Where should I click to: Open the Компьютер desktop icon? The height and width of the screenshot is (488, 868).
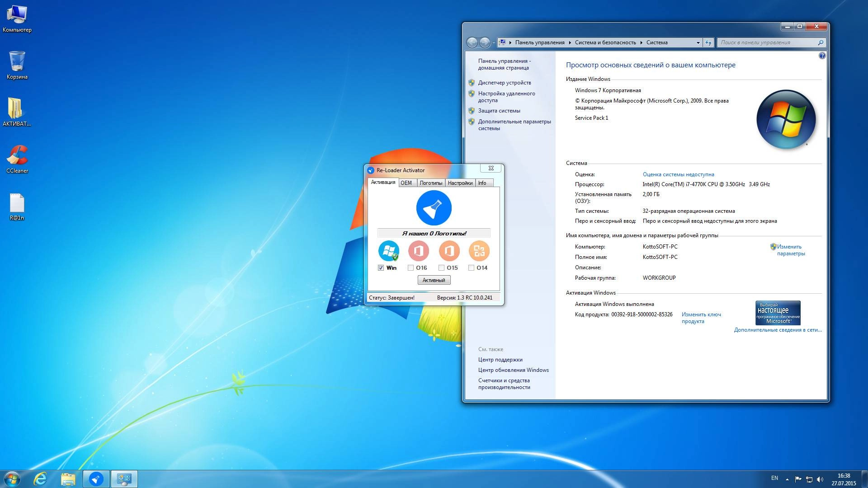point(17,18)
